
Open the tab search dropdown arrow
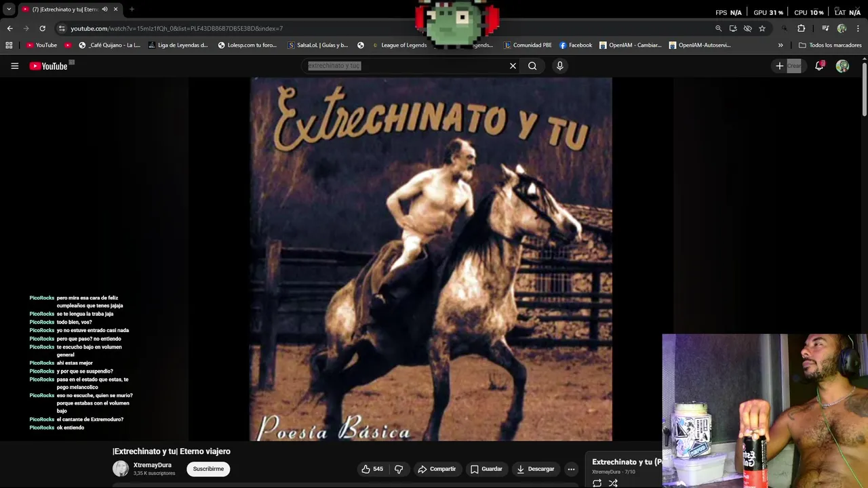click(9, 9)
